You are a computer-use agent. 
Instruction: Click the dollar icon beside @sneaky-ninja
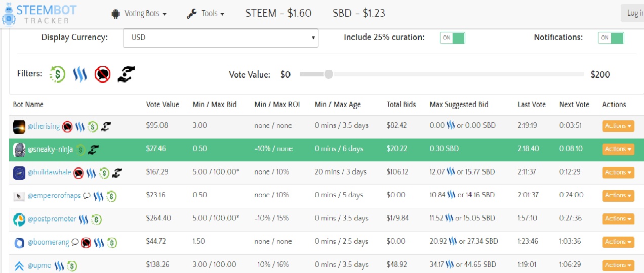[81, 149]
